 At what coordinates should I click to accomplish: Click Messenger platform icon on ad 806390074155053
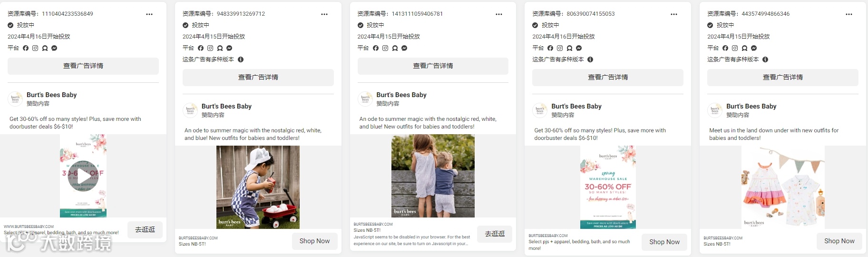point(579,48)
